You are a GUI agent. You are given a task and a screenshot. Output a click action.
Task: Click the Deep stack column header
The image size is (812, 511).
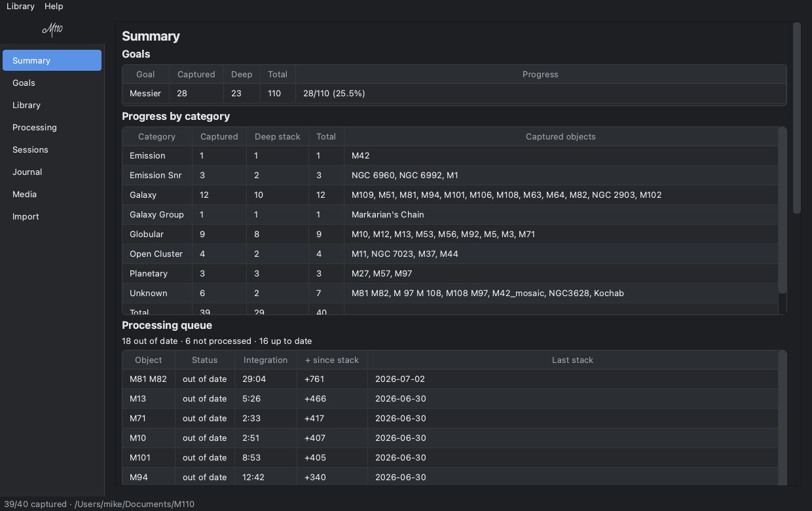[277, 136]
